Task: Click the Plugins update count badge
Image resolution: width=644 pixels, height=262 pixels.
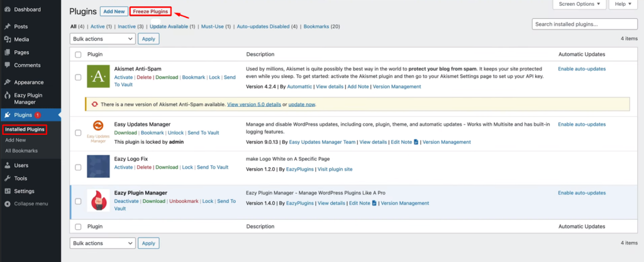Action: (37, 115)
